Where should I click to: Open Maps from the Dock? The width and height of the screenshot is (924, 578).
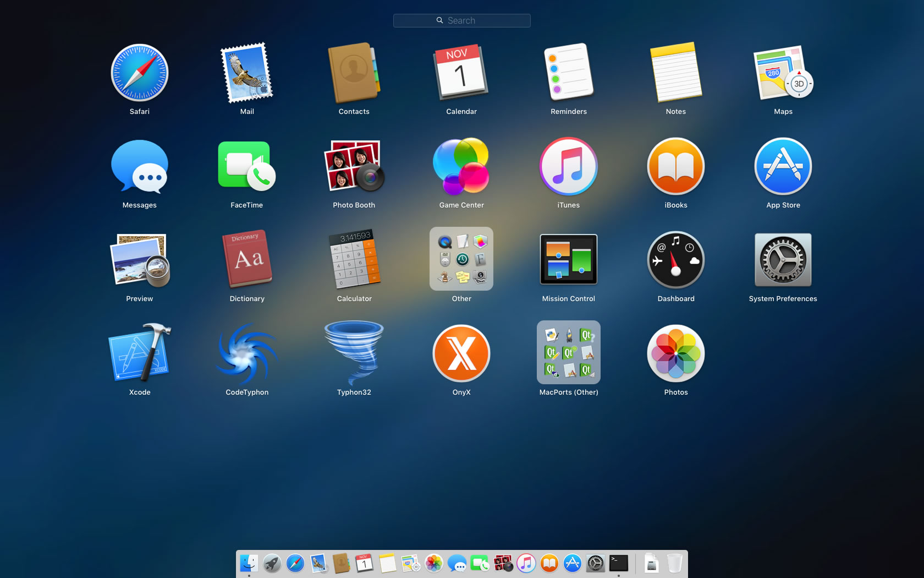pos(411,563)
